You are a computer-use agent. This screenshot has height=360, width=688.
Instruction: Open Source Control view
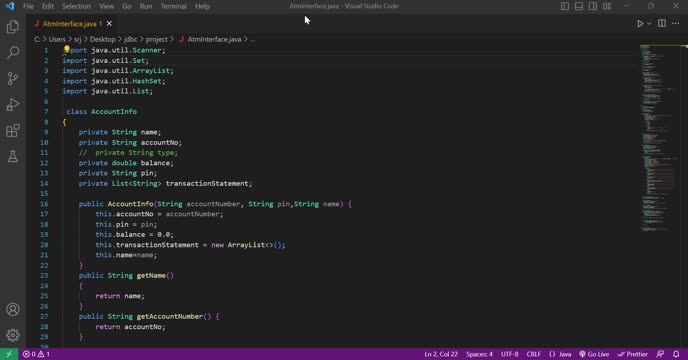pos(13,79)
